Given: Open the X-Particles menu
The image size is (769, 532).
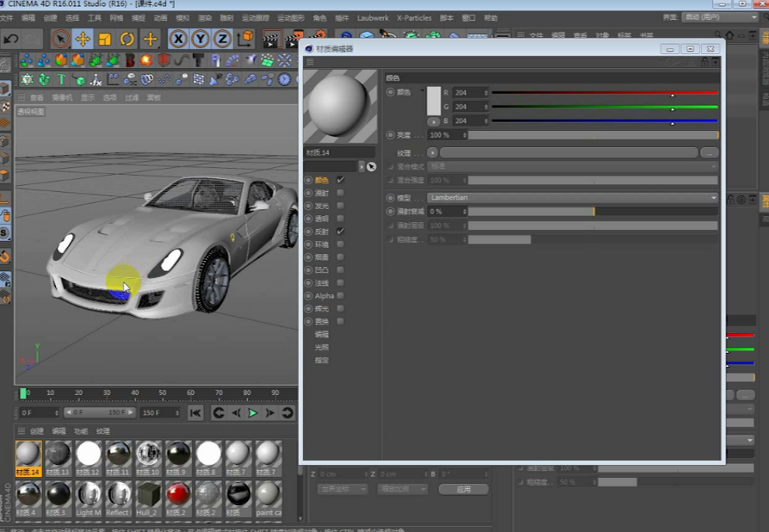Looking at the screenshot, I should [414, 18].
